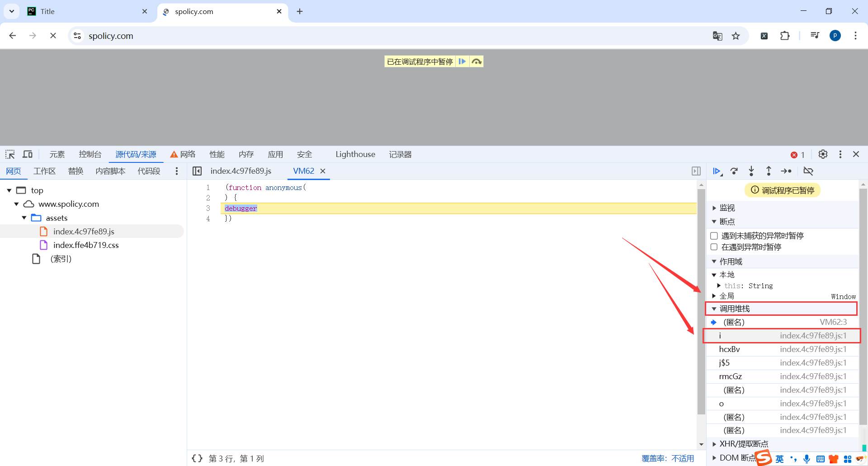The width and height of the screenshot is (868, 466).
Task: Click the red error count indicator
Action: coord(797,155)
